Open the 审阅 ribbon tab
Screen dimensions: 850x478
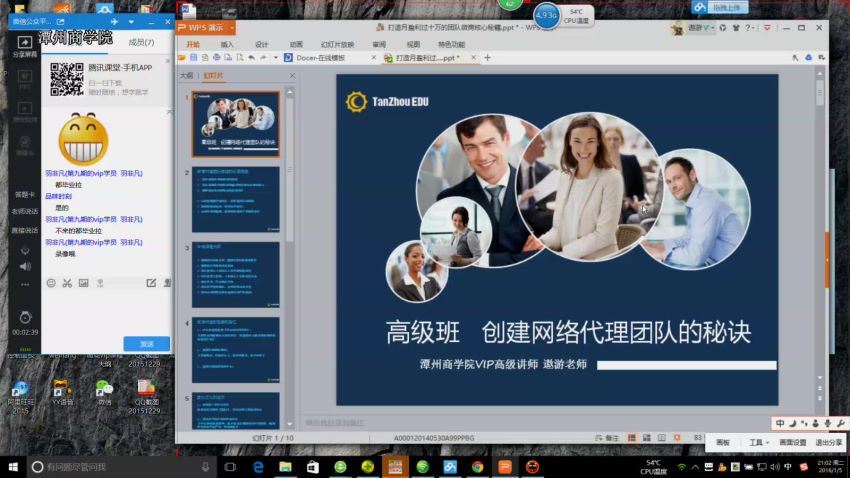point(379,44)
